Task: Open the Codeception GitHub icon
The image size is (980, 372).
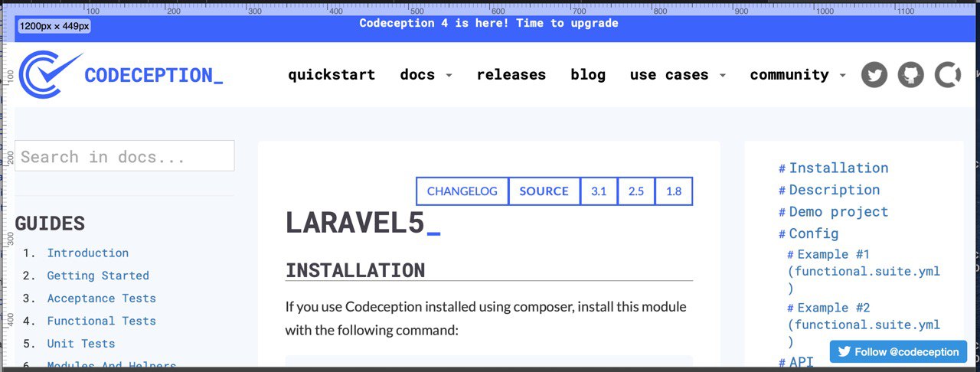Action: click(x=911, y=75)
